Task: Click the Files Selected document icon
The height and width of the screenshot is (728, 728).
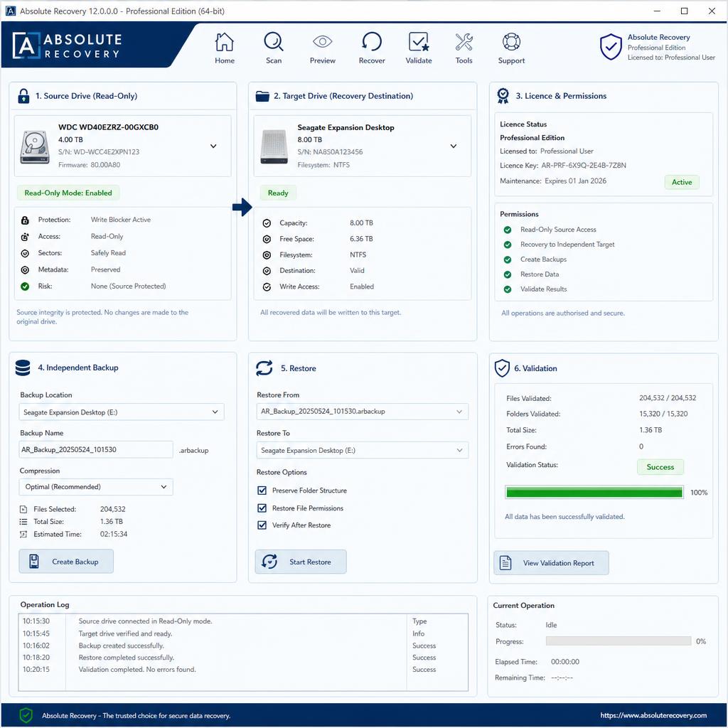Action: [23, 509]
